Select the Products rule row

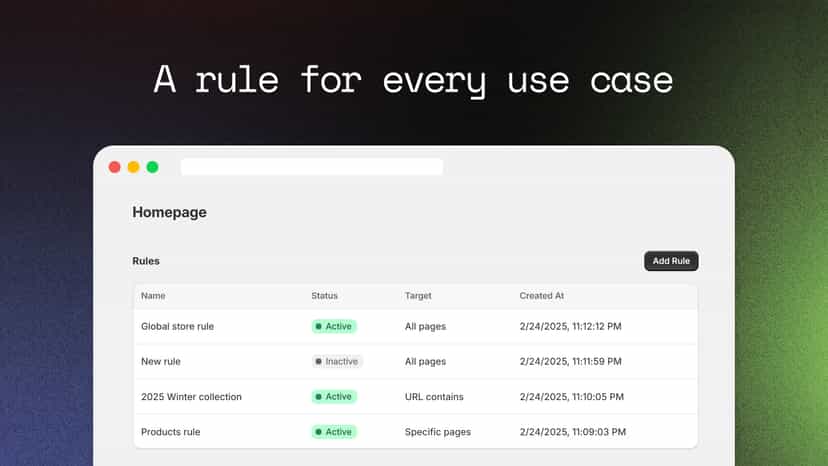coord(416,432)
